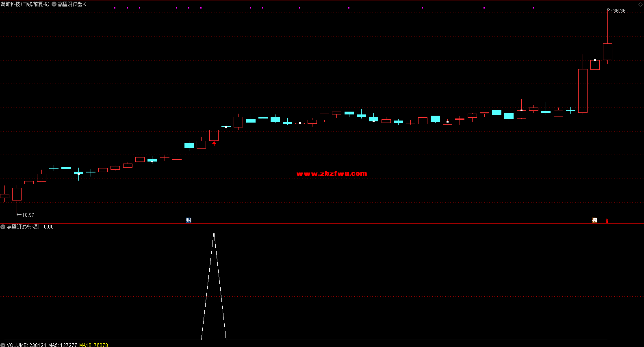Click the yellow MA10: 76078 value

point(93,345)
